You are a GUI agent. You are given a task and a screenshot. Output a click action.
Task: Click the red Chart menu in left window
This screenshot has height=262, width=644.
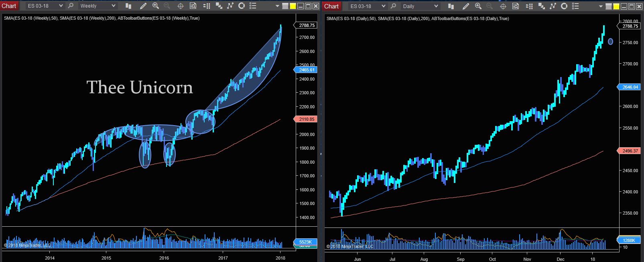click(9, 6)
